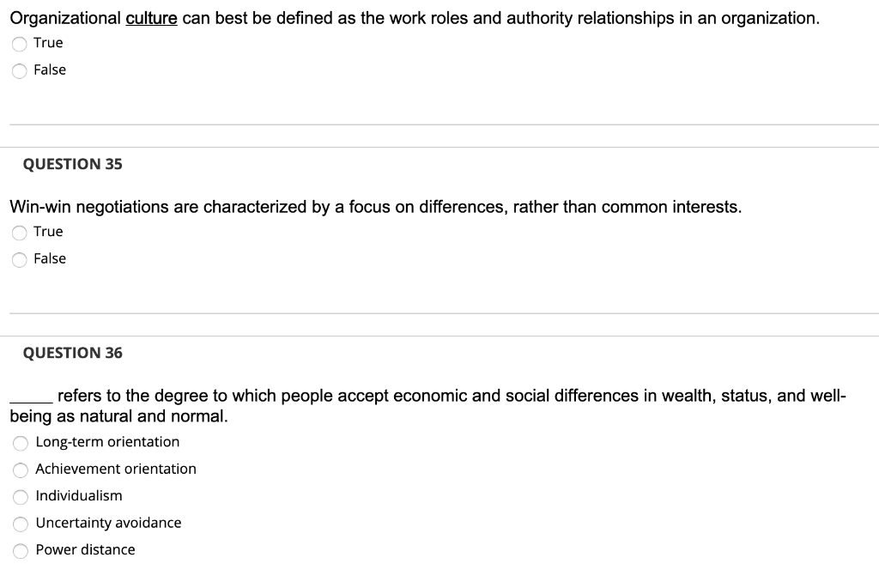Select the Achievement orientation answer
The width and height of the screenshot is (879, 588).
coord(19,470)
